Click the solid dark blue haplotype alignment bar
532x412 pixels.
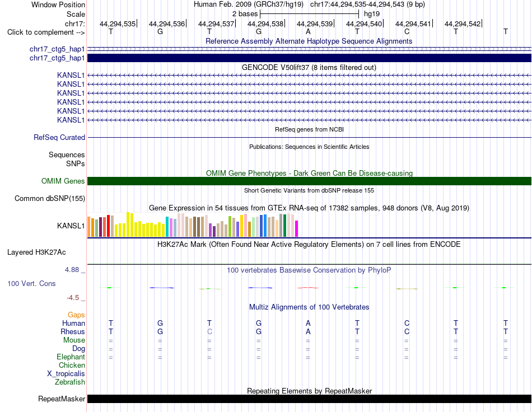coord(309,58)
